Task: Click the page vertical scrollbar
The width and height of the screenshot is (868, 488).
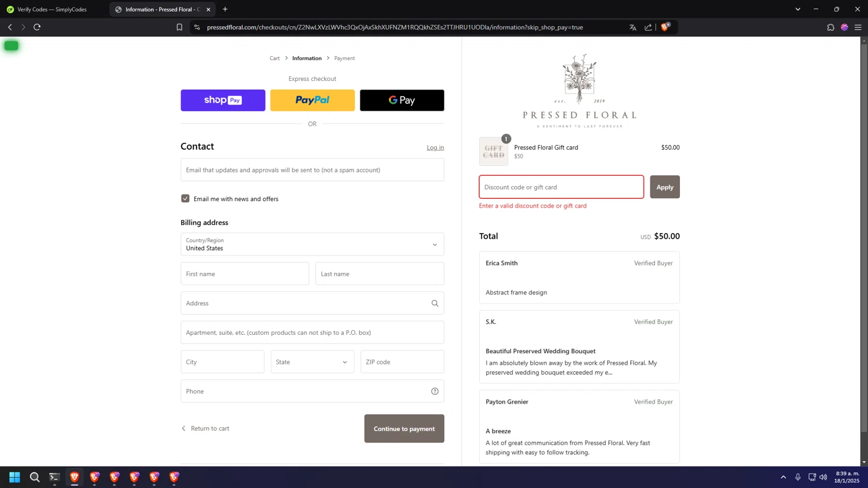Action: pos(864,238)
